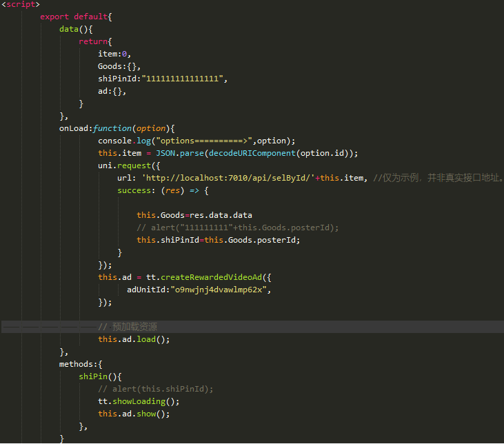Click the "this.ad.load();" line

[134, 339]
